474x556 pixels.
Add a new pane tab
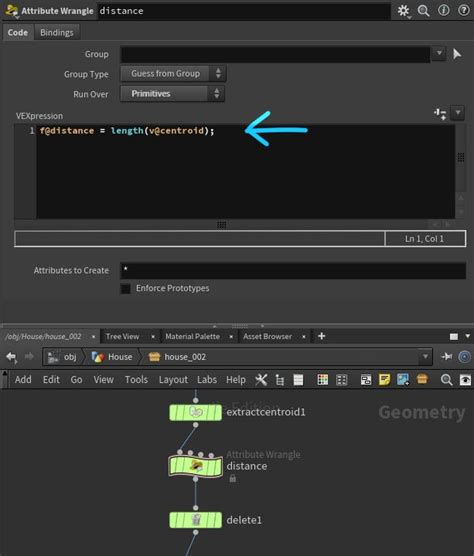pyautogui.click(x=321, y=336)
